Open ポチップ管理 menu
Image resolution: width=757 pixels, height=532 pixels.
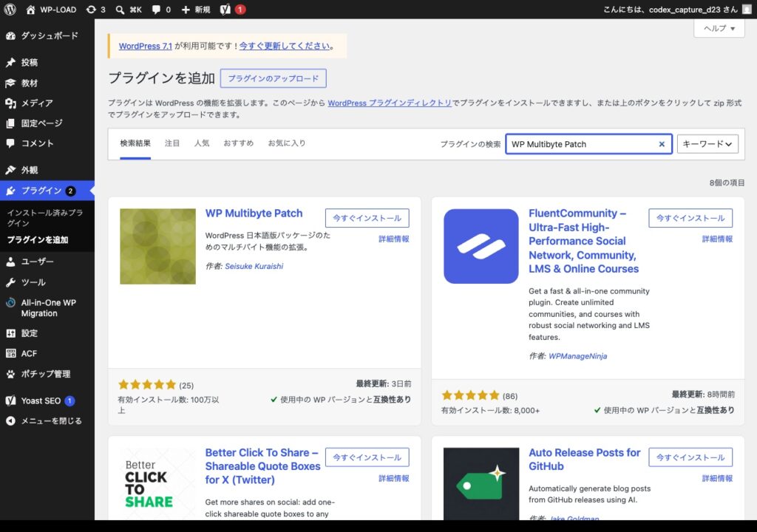tap(47, 374)
